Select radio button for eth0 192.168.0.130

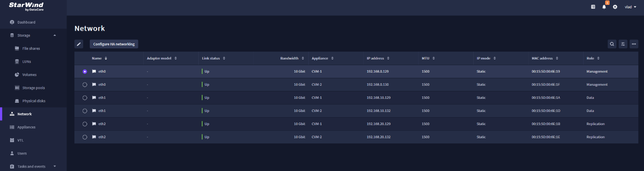84,84
